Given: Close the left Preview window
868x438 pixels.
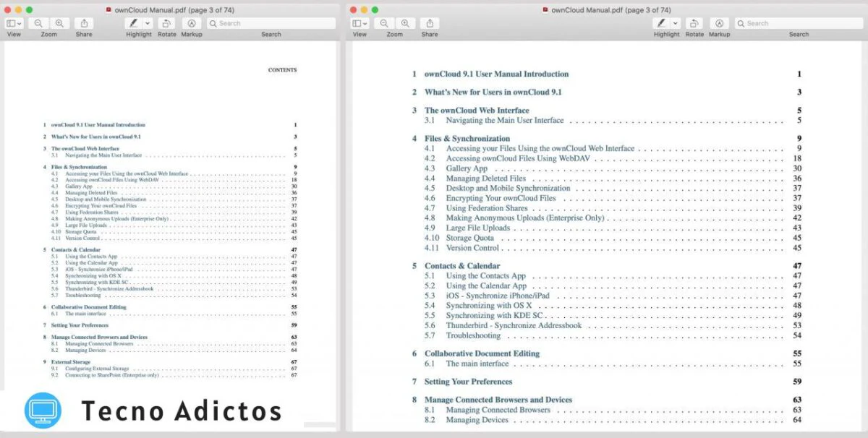Looking at the screenshot, I should (8, 10).
